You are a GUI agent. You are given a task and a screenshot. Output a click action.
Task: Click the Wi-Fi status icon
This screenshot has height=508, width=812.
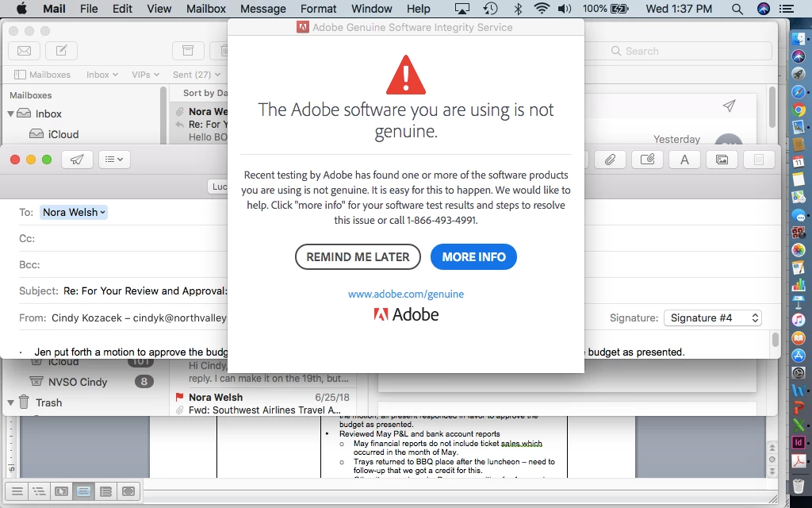542,8
